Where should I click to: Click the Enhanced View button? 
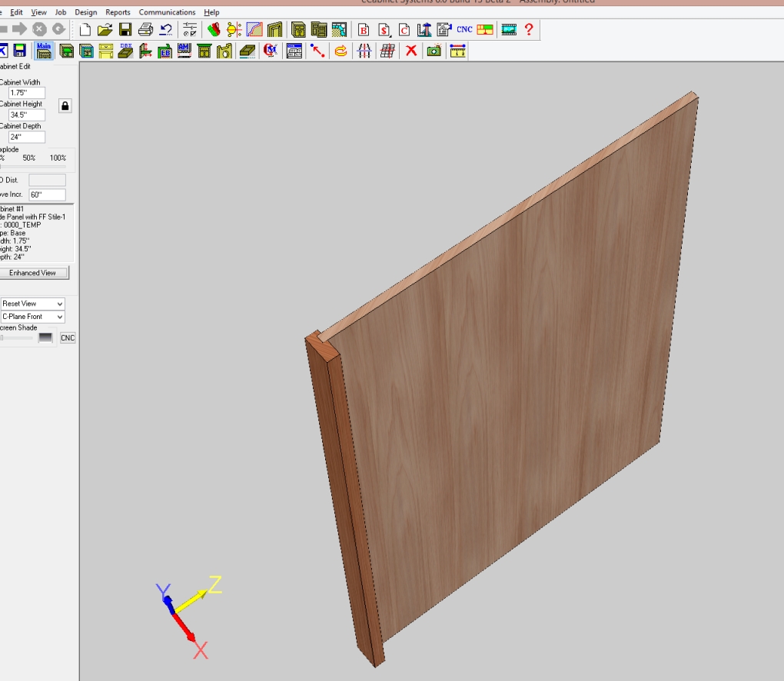33,273
